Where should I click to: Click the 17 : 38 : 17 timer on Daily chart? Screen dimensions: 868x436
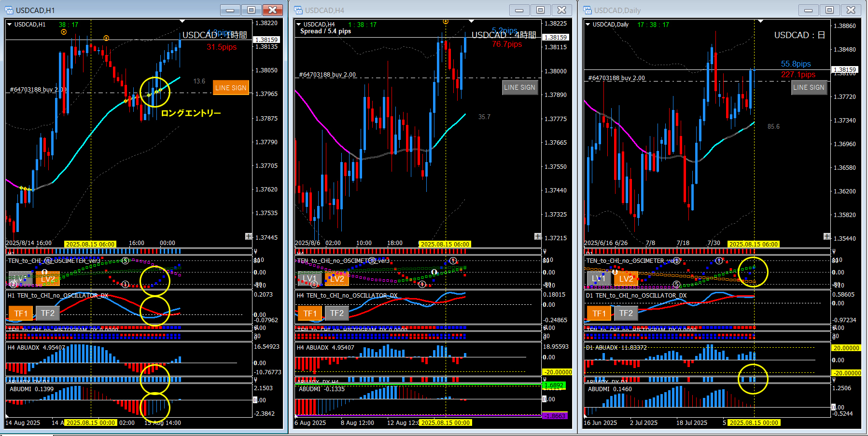653,25
